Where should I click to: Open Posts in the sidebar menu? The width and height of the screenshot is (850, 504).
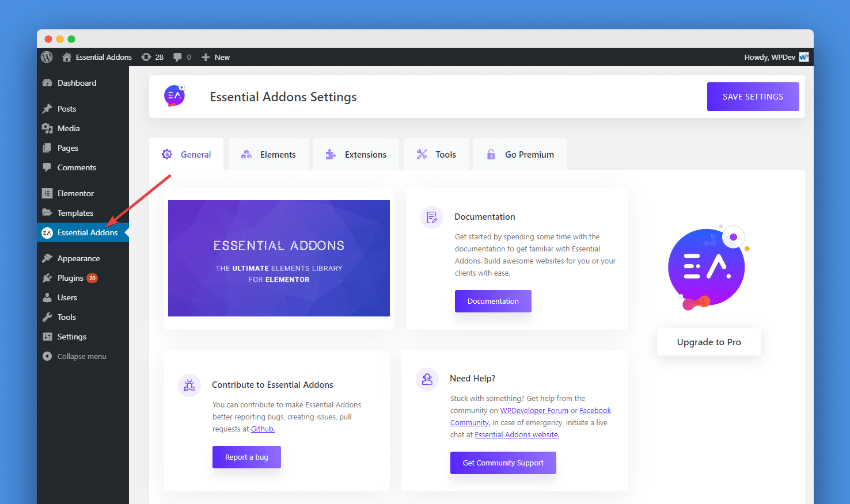83,109
